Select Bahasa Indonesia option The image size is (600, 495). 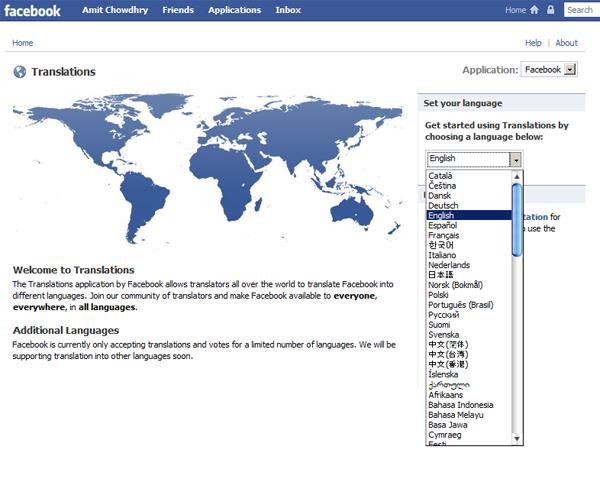click(469, 405)
